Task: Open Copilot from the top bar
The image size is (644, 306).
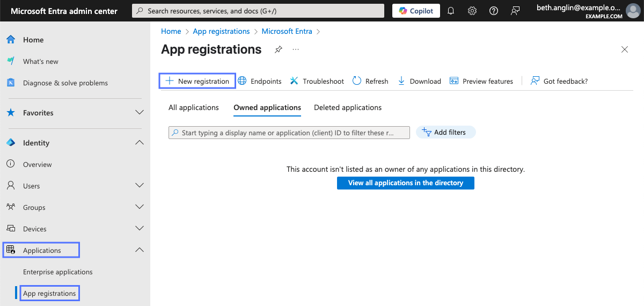Action: (416, 11)
